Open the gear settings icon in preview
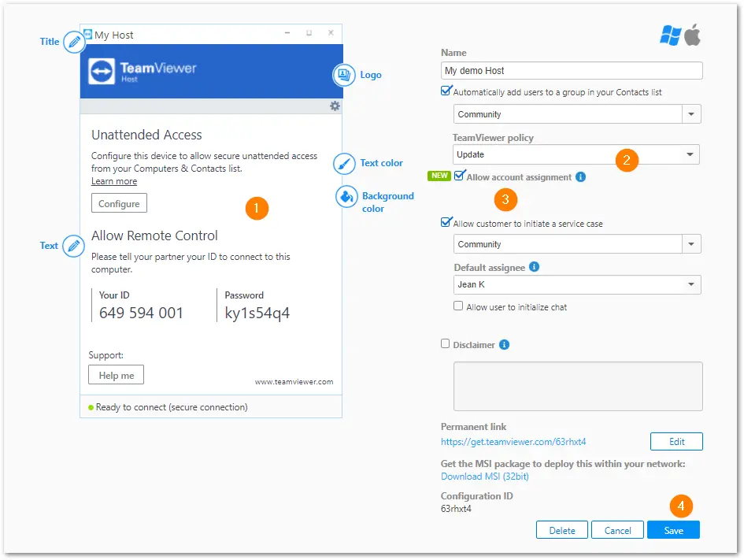744x560 pixels. point(335,106)
